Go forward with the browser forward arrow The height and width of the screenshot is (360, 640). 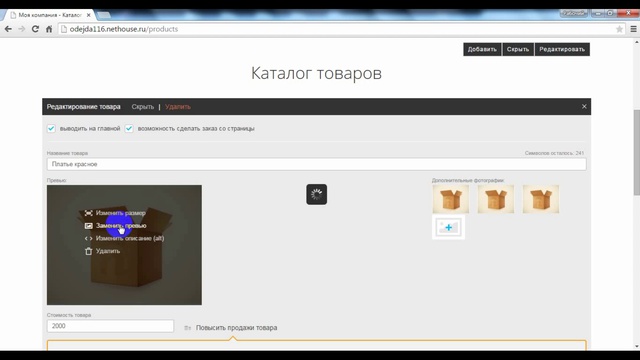(22, 29)
